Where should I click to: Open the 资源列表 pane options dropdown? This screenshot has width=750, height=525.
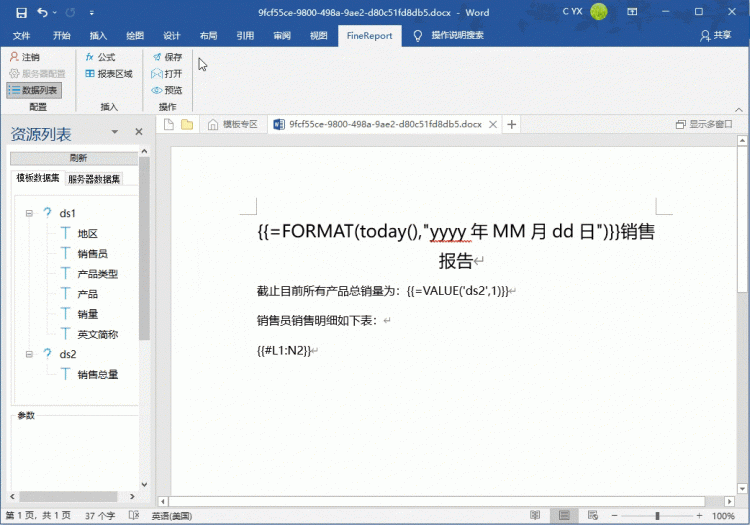114,132
